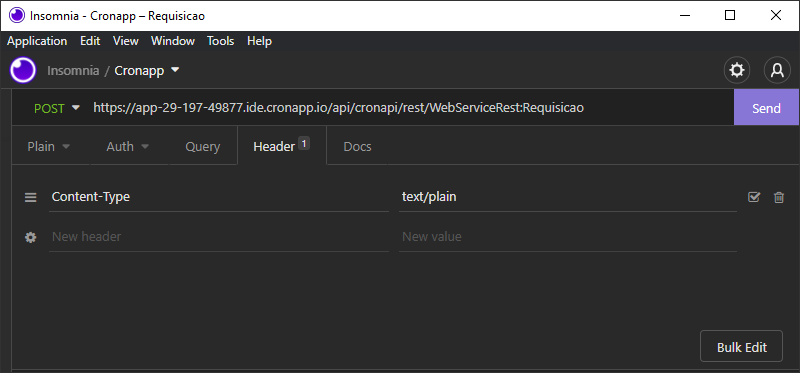Open the Auth type dropdown

(128, 146)
